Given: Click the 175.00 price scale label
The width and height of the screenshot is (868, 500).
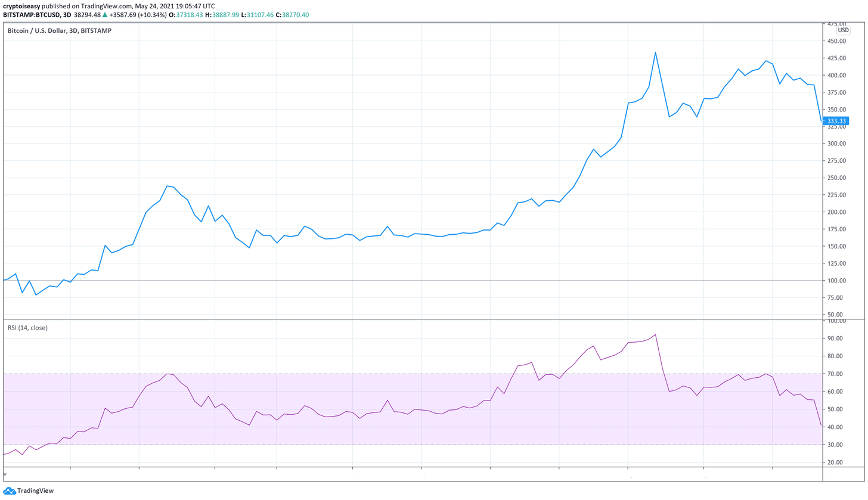Looking at the screenshot, I should (x=836, y=229).
